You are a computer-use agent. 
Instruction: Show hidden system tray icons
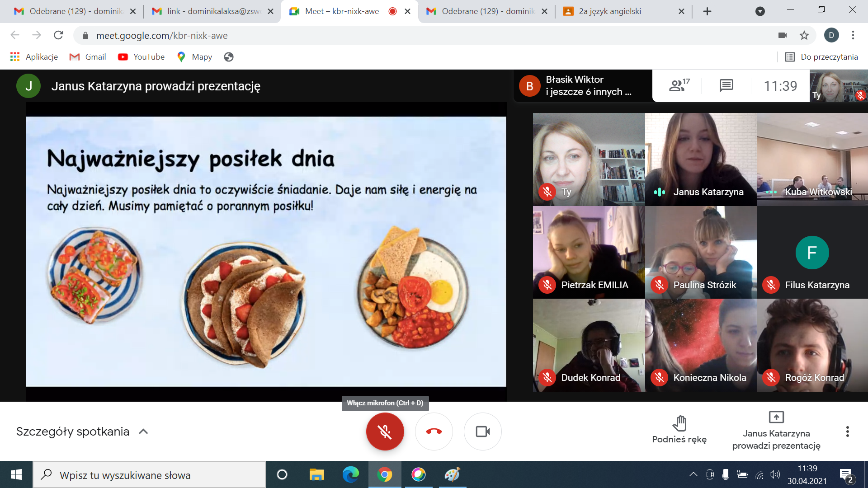coord(693,474)
